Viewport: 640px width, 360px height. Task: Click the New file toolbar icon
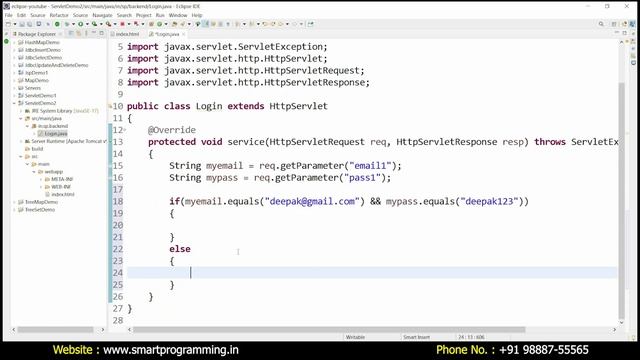(x=8, y=24)
